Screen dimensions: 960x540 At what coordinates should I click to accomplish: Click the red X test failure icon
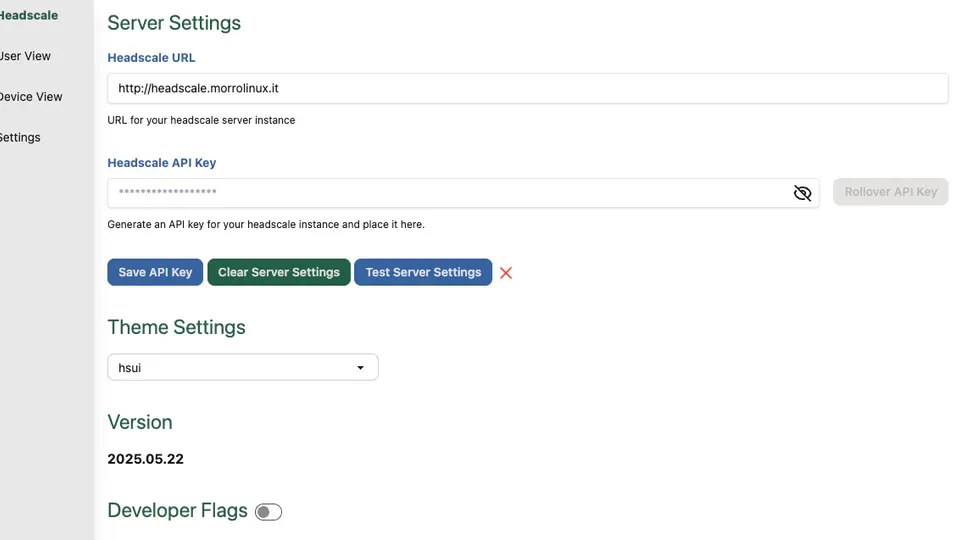(x=506, y=273)
